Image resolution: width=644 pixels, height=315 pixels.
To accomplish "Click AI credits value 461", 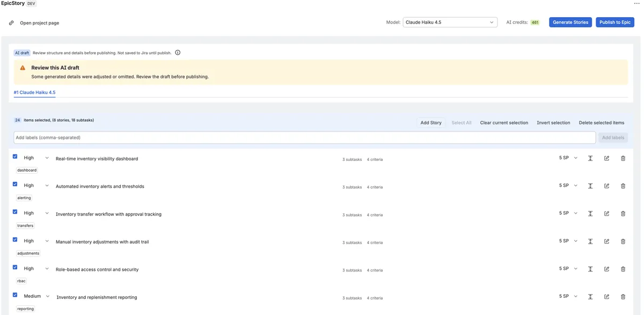I will [x=535, y=23].
